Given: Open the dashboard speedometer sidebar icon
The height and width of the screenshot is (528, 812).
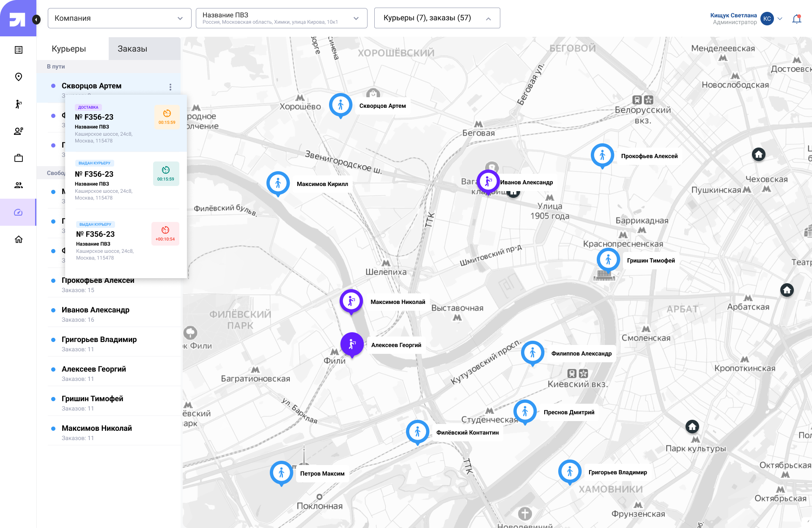Looking at the screenshot, I should pos(19,212).
